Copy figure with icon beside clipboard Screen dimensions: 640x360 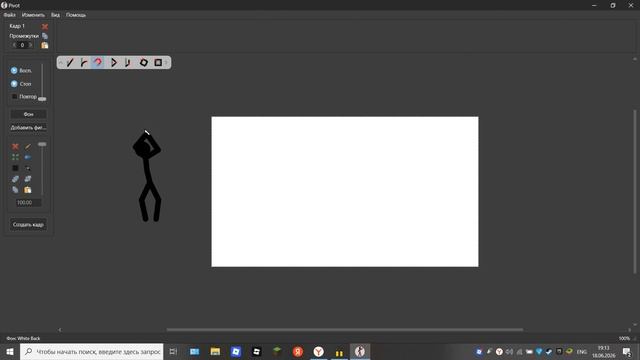pyautogui.click(x=15, y=190)
